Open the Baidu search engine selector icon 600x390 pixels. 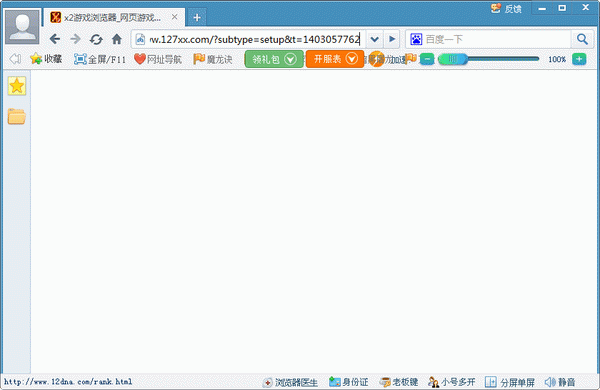[416, 39]
